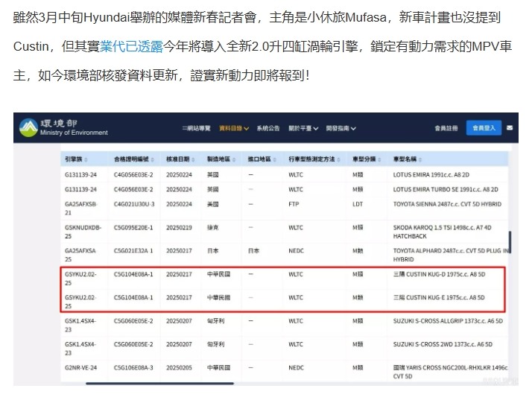Open the 業代已透露 hyperlink in the article
532x406 pixels.
coord(131,46)
